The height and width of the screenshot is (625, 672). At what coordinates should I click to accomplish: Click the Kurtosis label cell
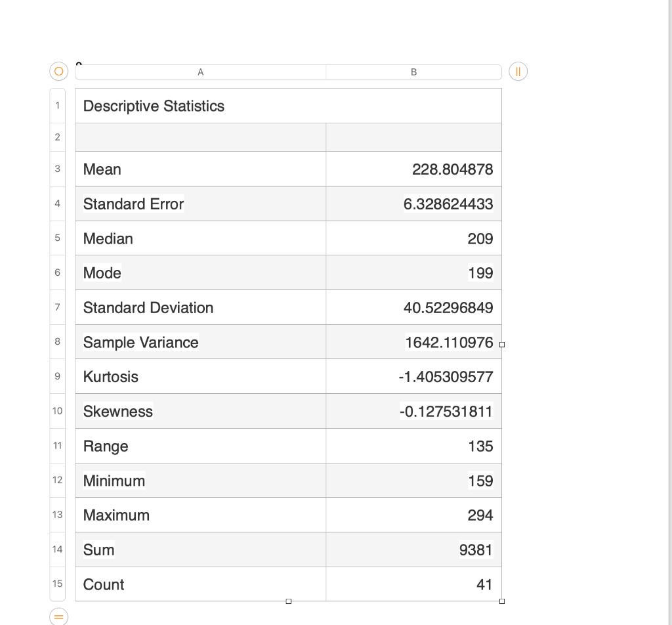tap(201, 376)
